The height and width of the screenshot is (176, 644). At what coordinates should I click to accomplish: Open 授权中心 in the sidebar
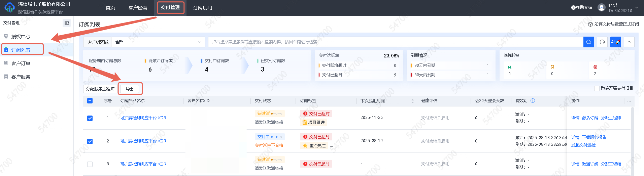21,37
